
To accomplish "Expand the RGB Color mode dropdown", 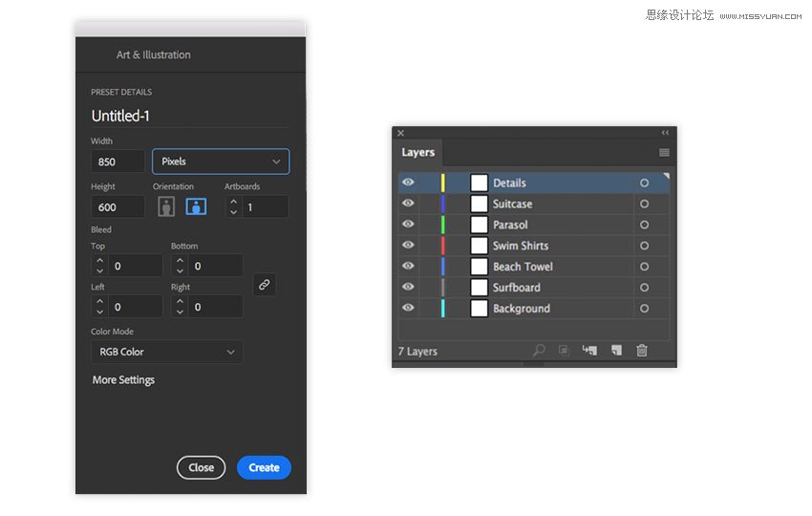I will (x=167, y=352).
